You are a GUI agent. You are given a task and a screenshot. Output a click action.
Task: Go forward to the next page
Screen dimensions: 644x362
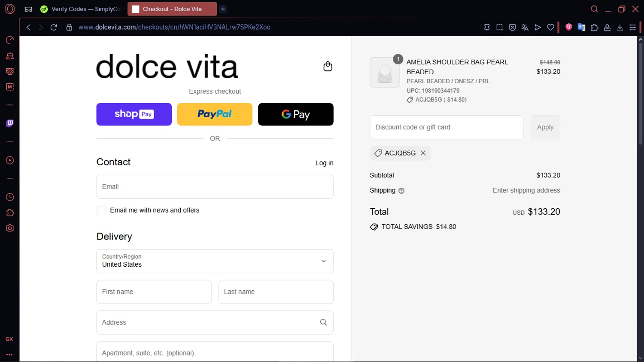coord(41,27)
